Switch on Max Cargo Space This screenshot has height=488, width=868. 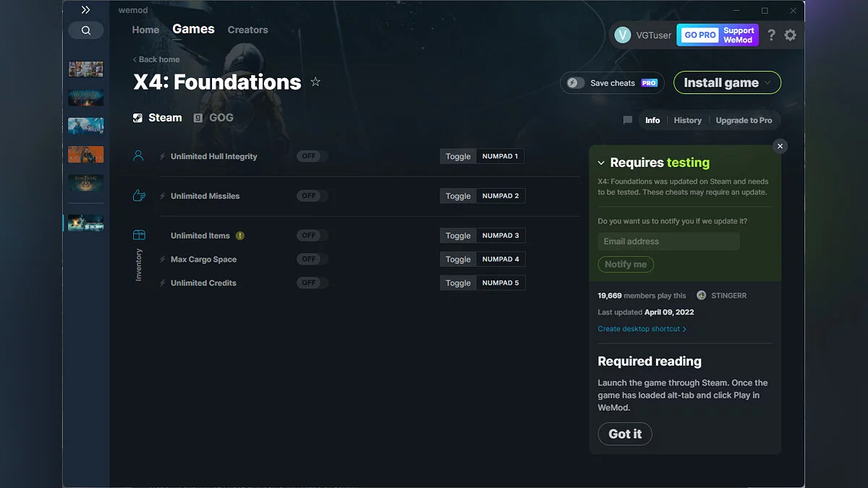pos(310,259)
